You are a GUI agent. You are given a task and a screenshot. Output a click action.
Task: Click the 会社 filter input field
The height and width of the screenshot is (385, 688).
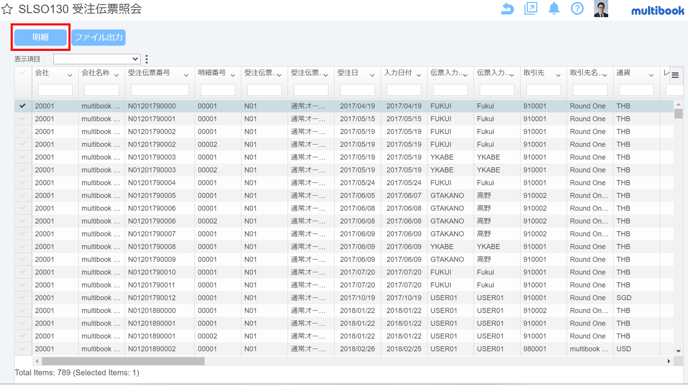pos(55,90)
